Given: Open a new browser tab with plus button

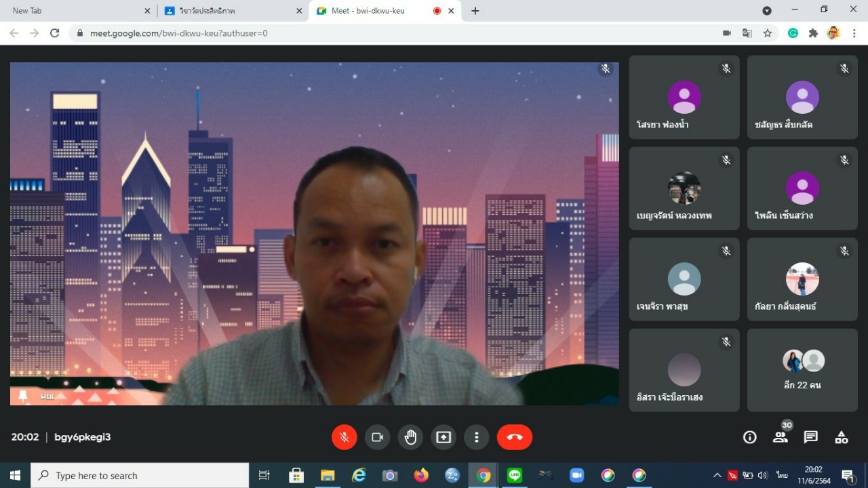Looking at the screenshot, I should click(x=475, y=11).
